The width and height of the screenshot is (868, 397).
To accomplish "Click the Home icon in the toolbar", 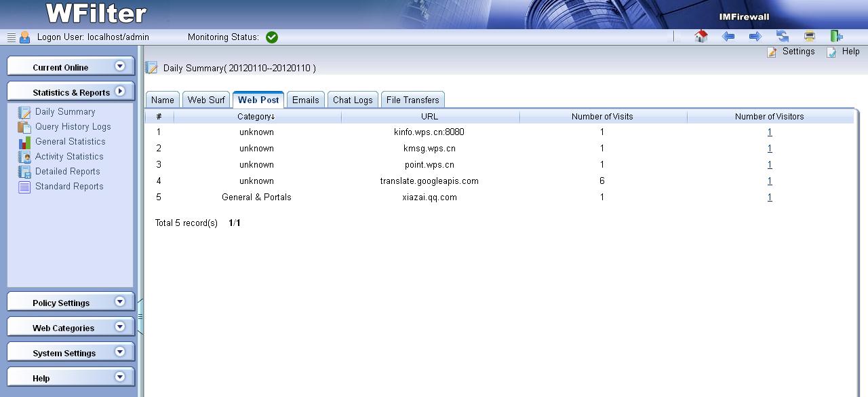I will tap(701, 37).
